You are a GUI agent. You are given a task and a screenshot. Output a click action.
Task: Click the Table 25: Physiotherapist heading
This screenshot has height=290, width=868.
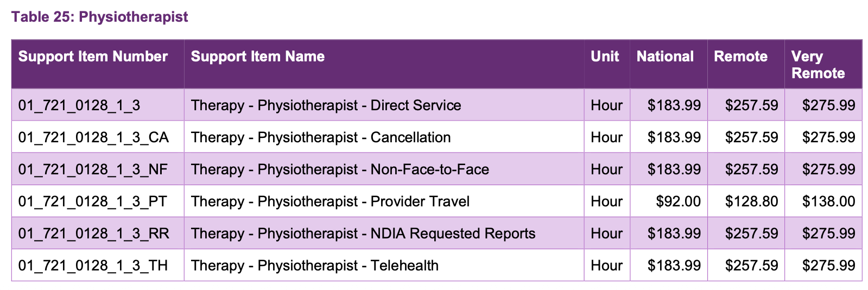pyautogui.click(x=100, y=17)
